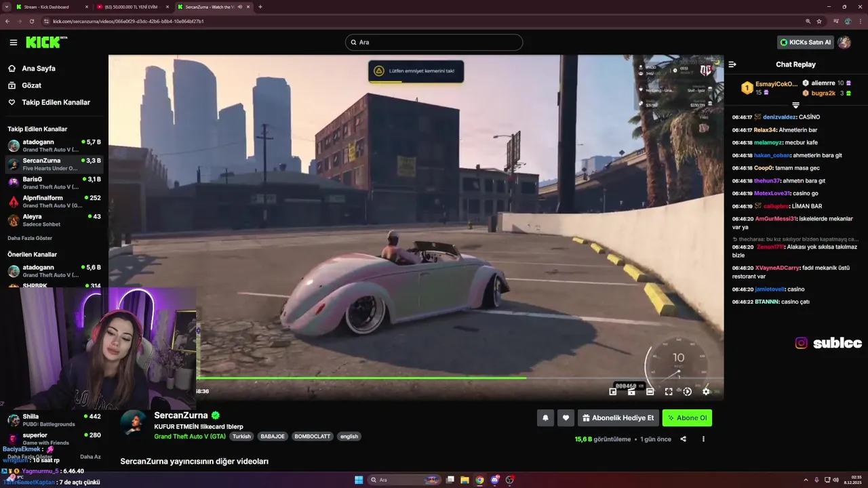Toggle theater mode icon
The height and width of the screenshot is (488, 868).
[x=650, y=392]
